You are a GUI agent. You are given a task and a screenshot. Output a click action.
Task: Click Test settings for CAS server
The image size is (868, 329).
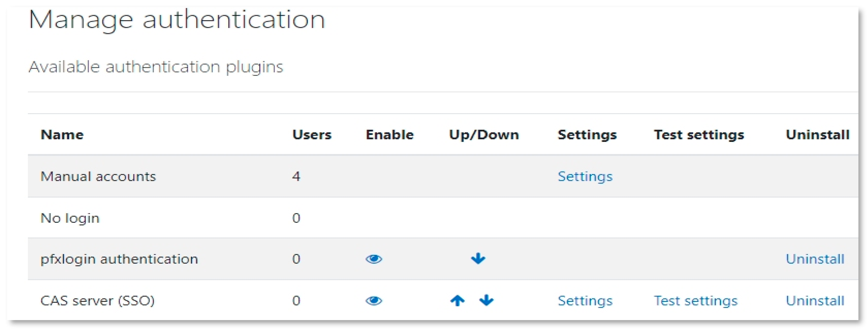point(696,301)
